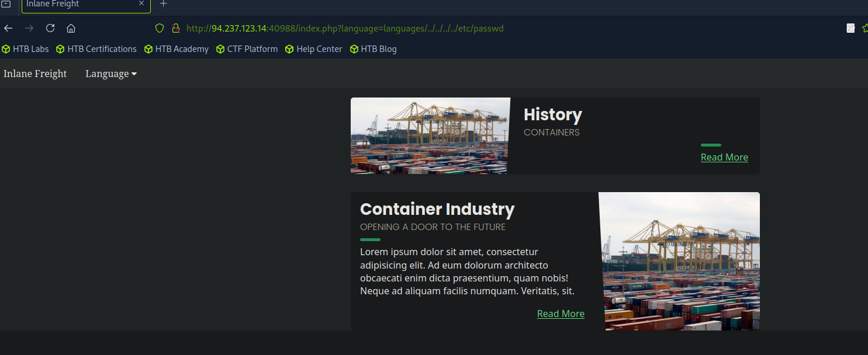Reload the current page
Screen dimensions: 868x355
tap(50, 28)
